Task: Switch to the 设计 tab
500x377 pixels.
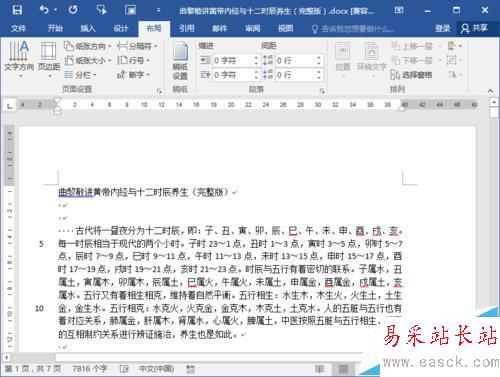Action: coord(121,29)
